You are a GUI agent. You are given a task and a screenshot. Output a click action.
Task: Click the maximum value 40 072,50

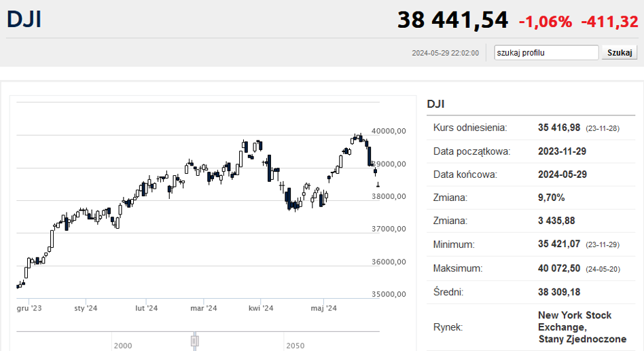(x=559, y=268)
